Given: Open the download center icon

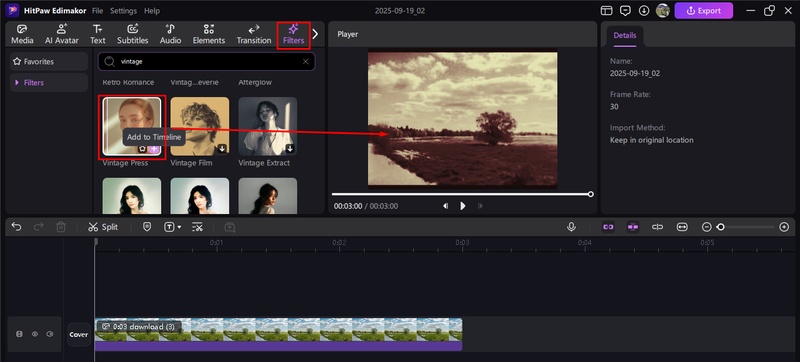Looking at the screenshot, I should (x=644, y=11).
